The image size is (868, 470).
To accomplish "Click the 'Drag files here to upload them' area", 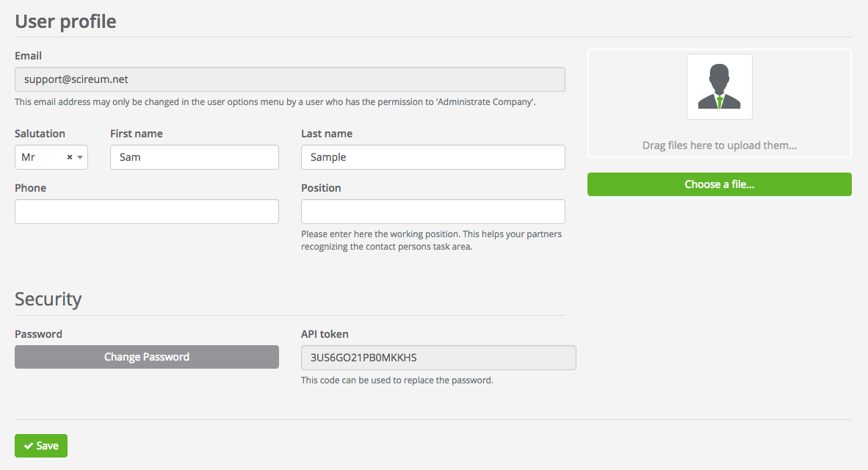I will pos(719,145).
